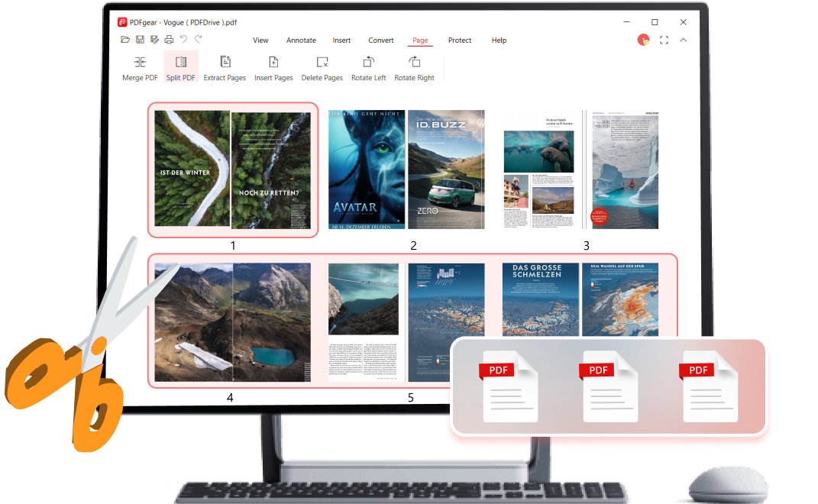
Task: Minimize the PDFgear window
Action: click(x=626, y=22)
